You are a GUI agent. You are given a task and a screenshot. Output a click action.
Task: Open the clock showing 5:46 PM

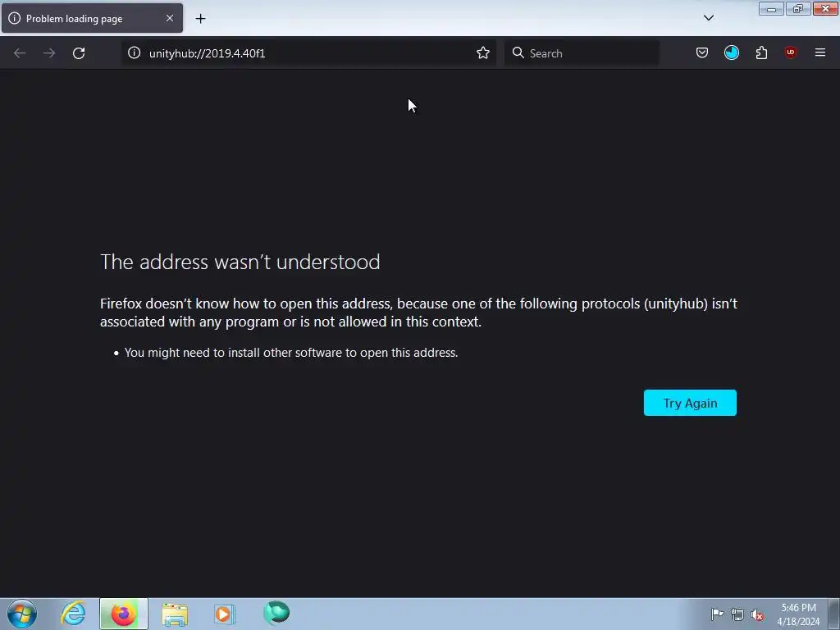798,614
